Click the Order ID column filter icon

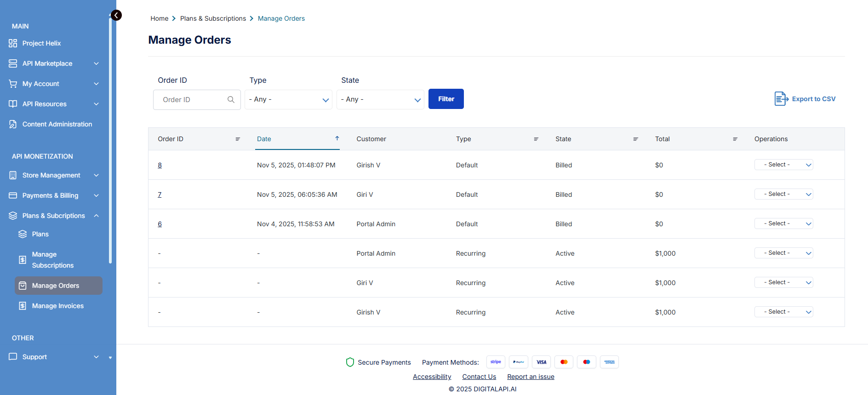[x=238, y=139]
